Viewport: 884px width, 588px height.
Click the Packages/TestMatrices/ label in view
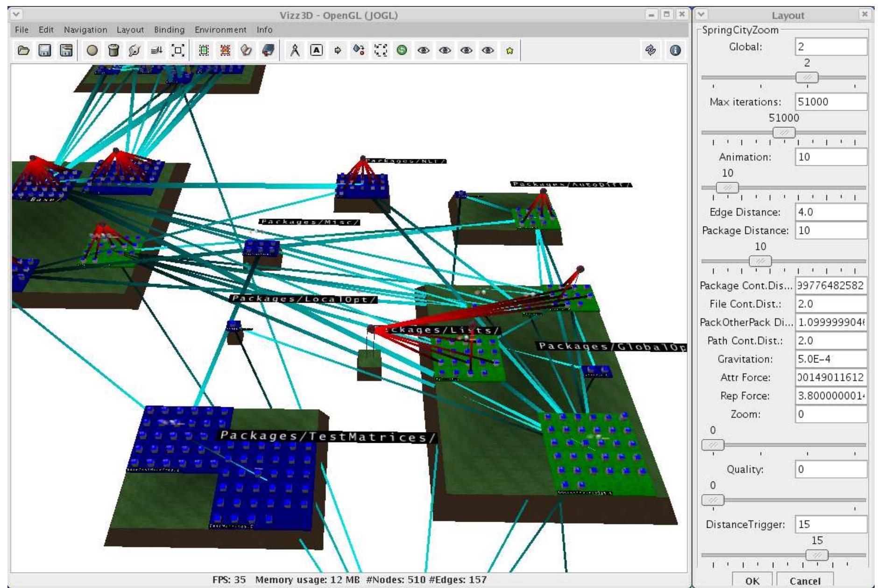[x=328, y=436]
